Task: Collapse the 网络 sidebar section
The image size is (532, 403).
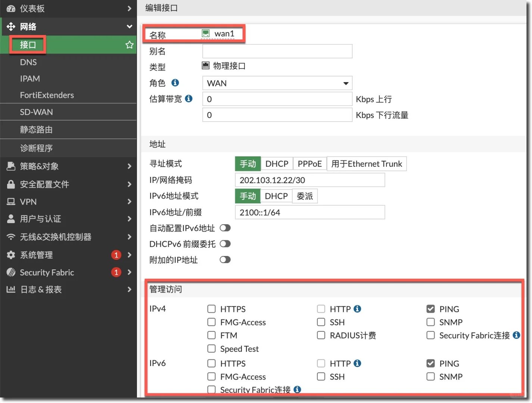Action: [x=130, y=26]
